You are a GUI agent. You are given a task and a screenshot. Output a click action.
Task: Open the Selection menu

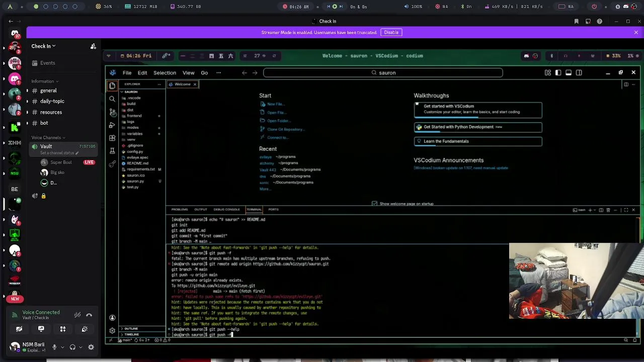coord(165,73)
